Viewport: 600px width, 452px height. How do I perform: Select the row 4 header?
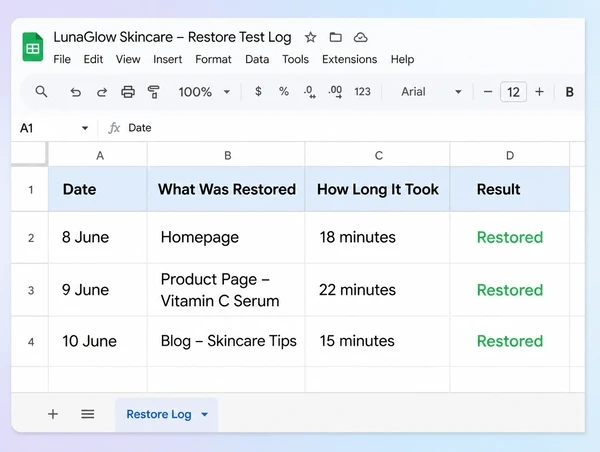pyautogui.click(x=30, y=341)
